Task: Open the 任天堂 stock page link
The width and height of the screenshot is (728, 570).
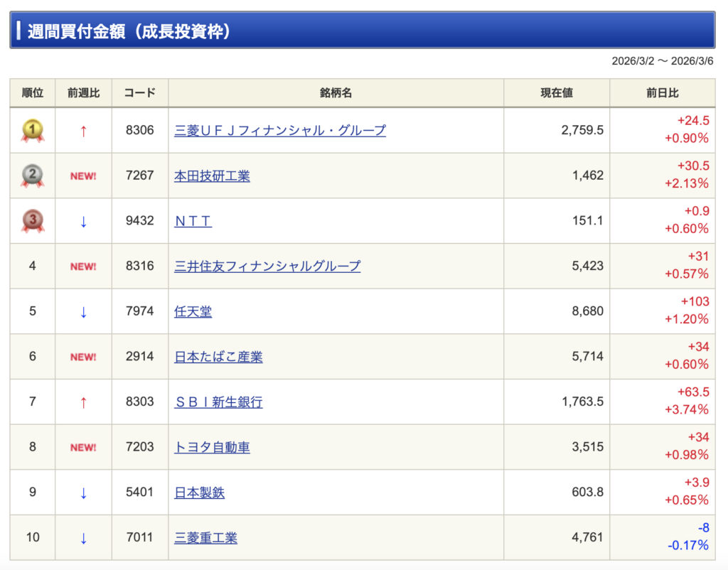Action: 193,311
